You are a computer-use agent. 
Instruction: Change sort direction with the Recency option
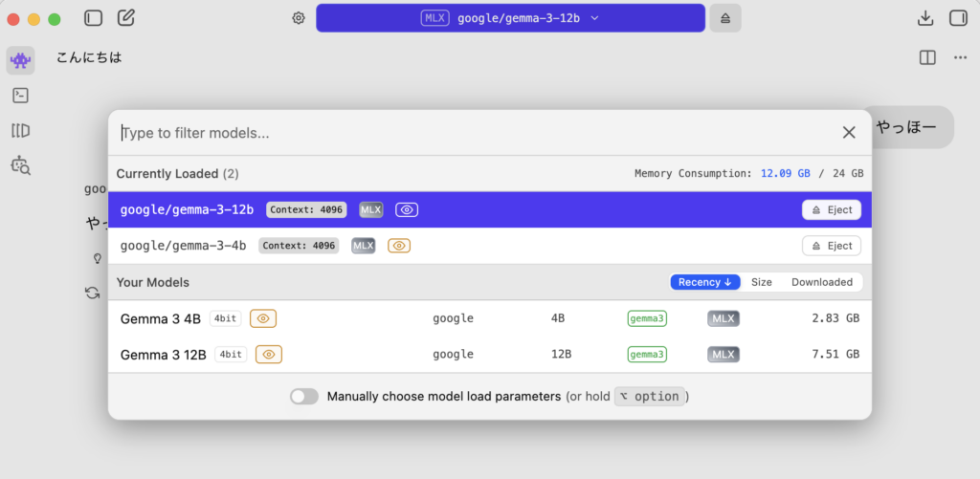pyautogui.click(x=704, y=282)
